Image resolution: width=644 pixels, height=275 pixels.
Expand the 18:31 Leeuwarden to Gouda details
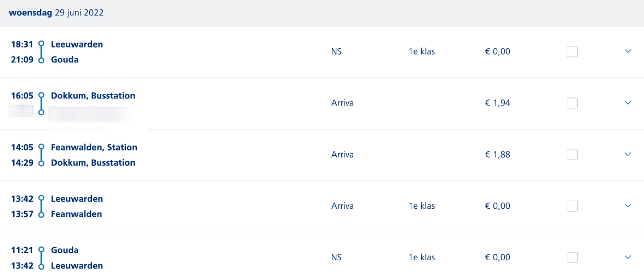click(628, 51)
